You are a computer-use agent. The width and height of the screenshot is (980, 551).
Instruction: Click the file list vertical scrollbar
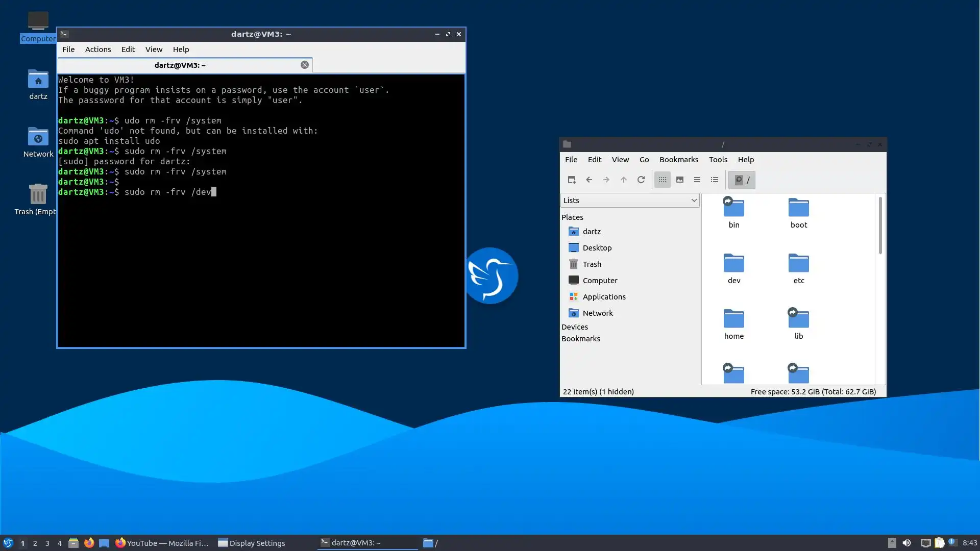click(880, 226)
